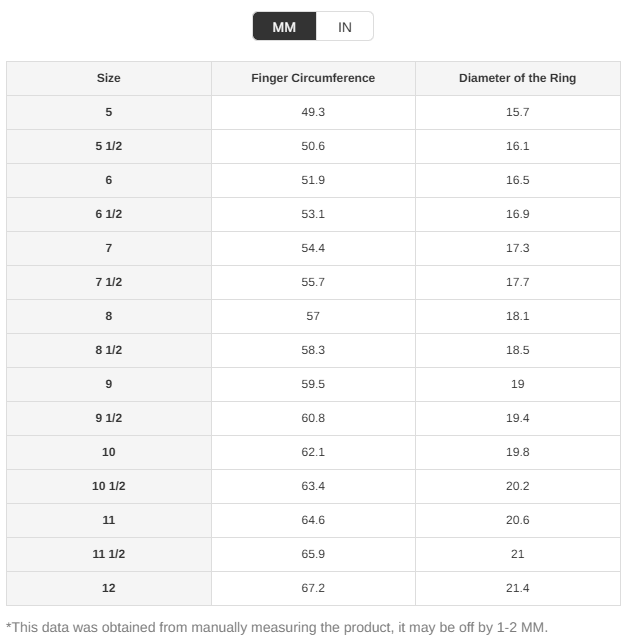The image size is (629, 641).
Task: Click the Finger Circumference column header
Action: (x=313, y=78)
